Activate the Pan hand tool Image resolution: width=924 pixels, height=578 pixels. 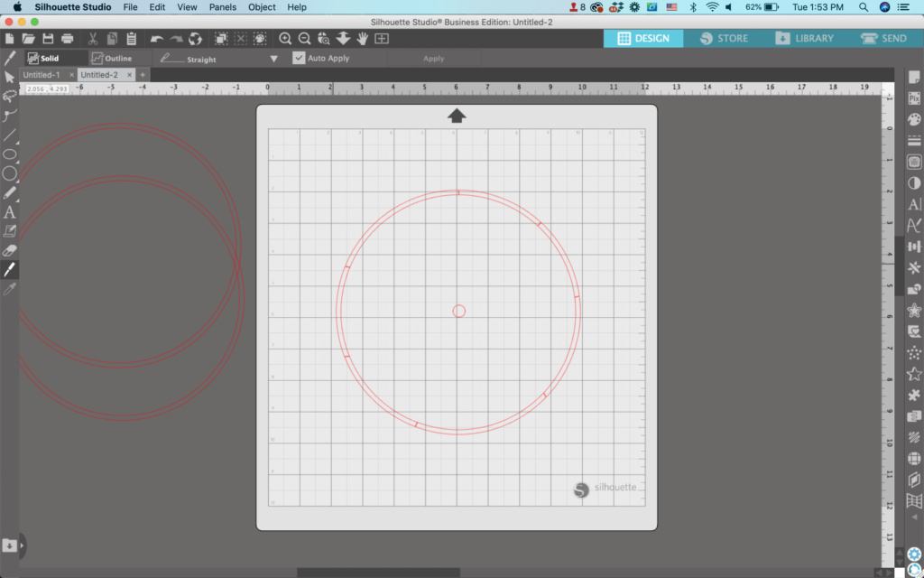[363, 39]
